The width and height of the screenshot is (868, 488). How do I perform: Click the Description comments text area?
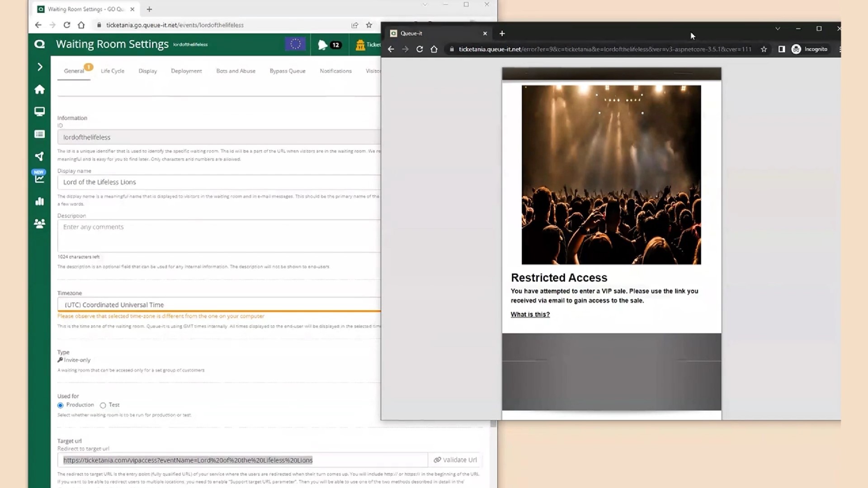[219, 236]
